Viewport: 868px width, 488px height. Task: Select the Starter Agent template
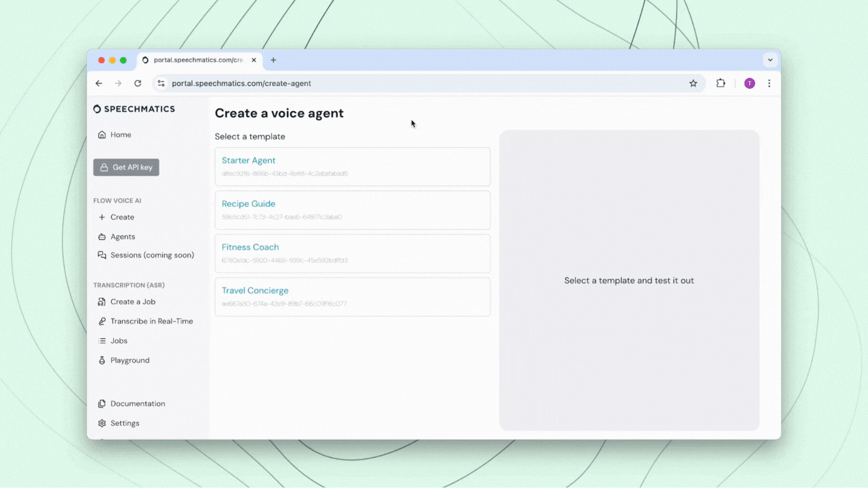353,167
